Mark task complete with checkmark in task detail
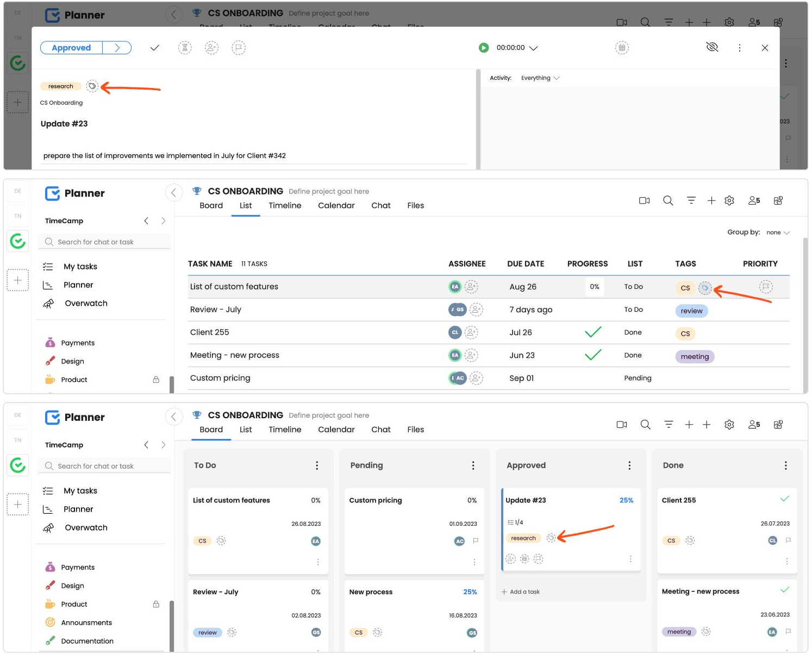The height and width of the screenshot is (655, 812). coord(155,48)
